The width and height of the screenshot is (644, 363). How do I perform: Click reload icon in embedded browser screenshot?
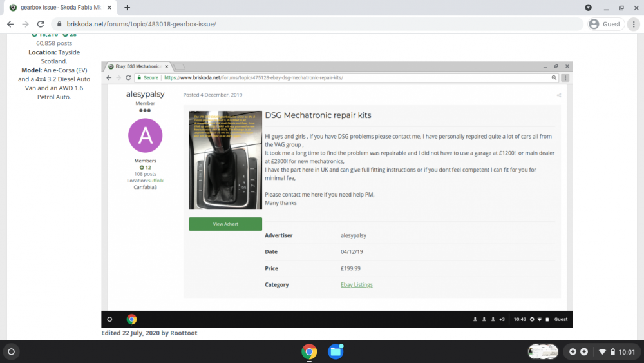[x=128, y=78]
